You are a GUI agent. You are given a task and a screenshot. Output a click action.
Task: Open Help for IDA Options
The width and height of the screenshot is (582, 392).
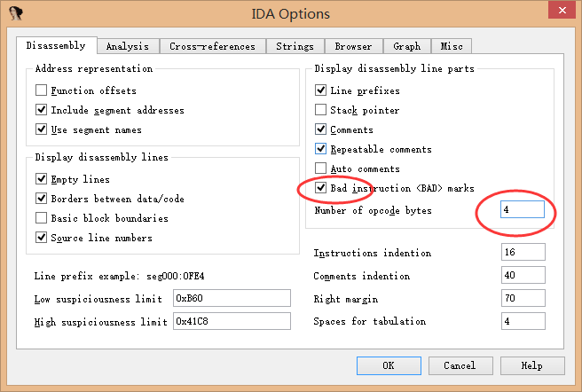click(x=531, y=365)
